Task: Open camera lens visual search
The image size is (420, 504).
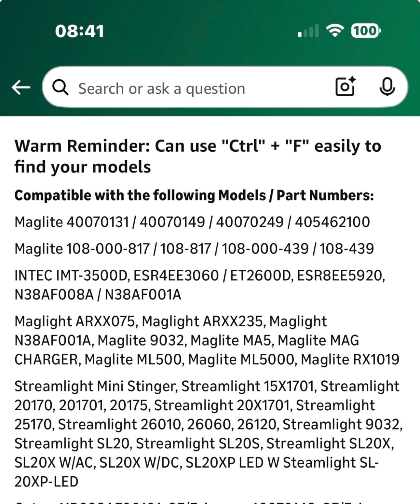Action: (345, 87)
